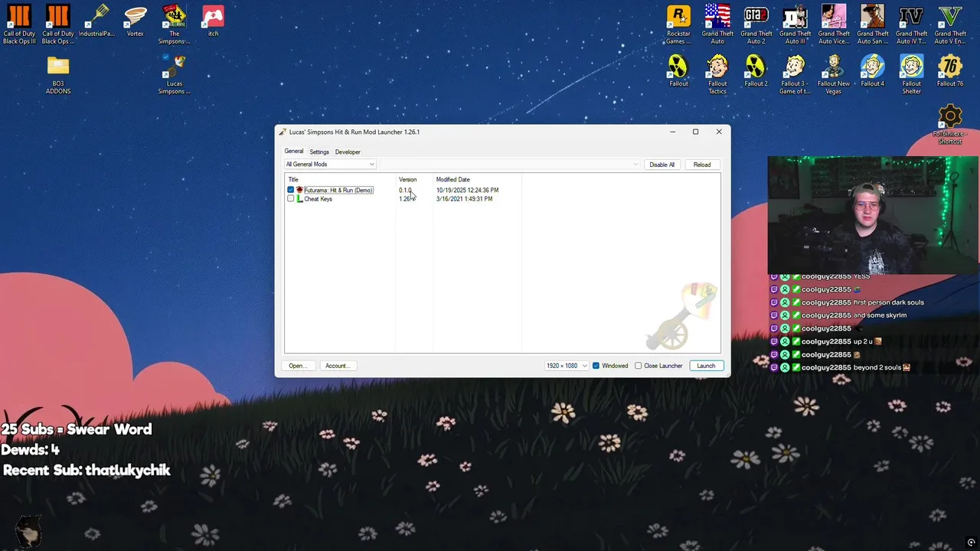The image size is (980, 551).
Task: Click the Futurama mod's red icon
Action: tap(299, 190)
